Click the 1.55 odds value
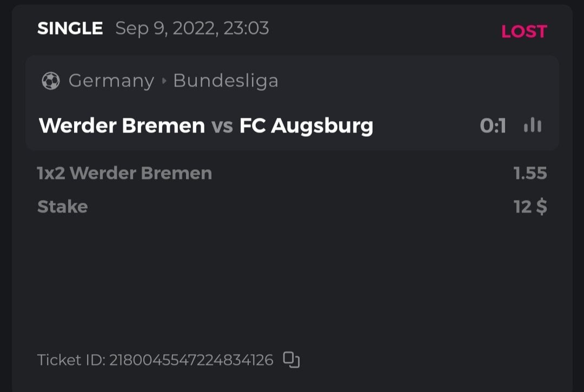Viewport: 584px width, 392px height. point(530,174)
